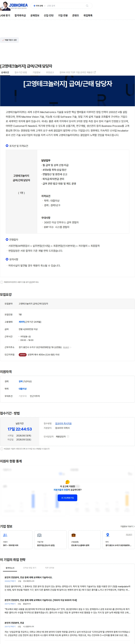Click the 301 ~ 500명 이하 text

10,546
